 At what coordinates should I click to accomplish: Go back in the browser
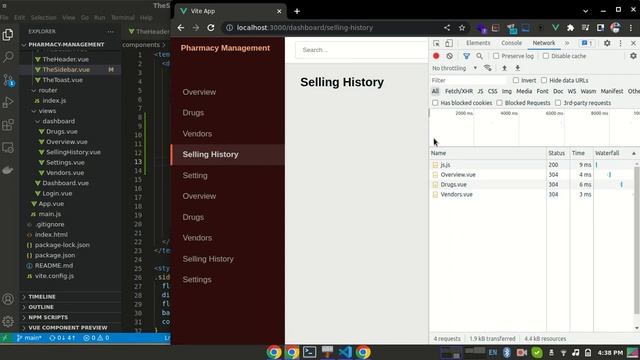click(181, 28)
